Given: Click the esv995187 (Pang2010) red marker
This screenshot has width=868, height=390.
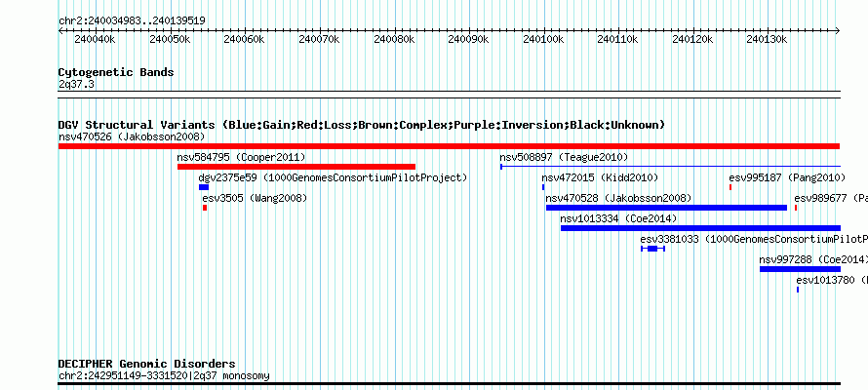Looking at the screenshot, I should 730,187.
